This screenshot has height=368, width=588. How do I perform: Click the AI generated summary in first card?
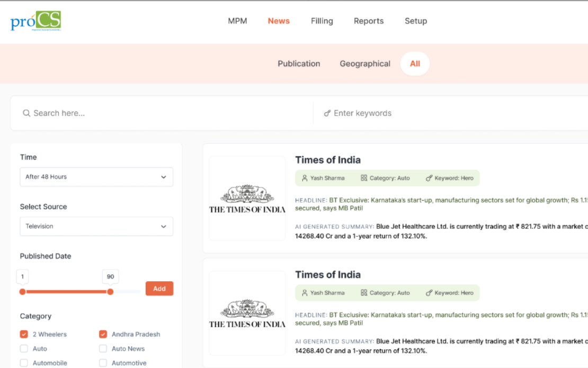point(441,231)
